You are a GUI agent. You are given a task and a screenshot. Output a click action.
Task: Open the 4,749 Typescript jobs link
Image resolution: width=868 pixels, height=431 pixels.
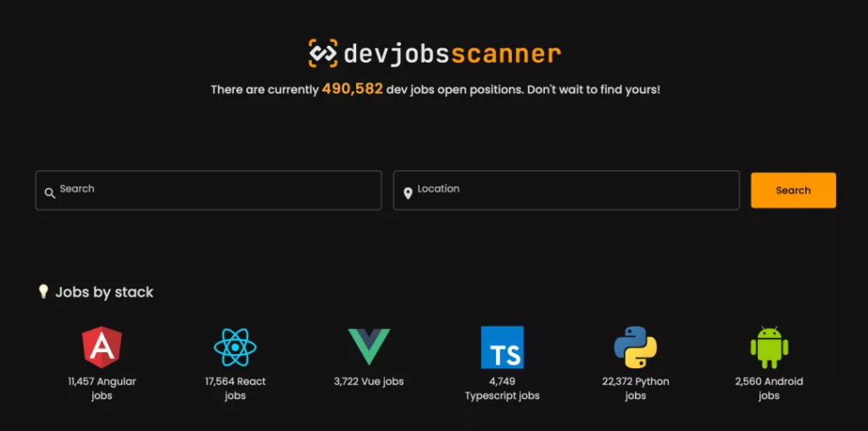point(502,389)
